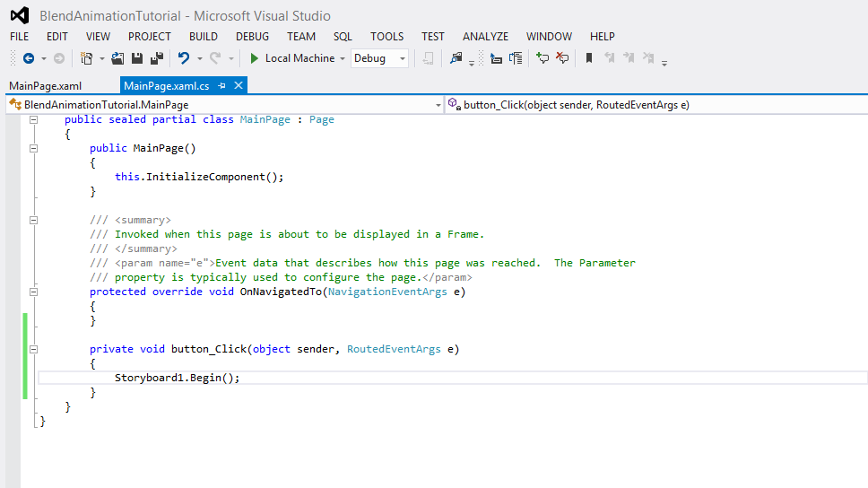The height and width of the screenshot is (488, 868).
Task: Click the 'protected override void' keywords
Action: tap(161, 292)
